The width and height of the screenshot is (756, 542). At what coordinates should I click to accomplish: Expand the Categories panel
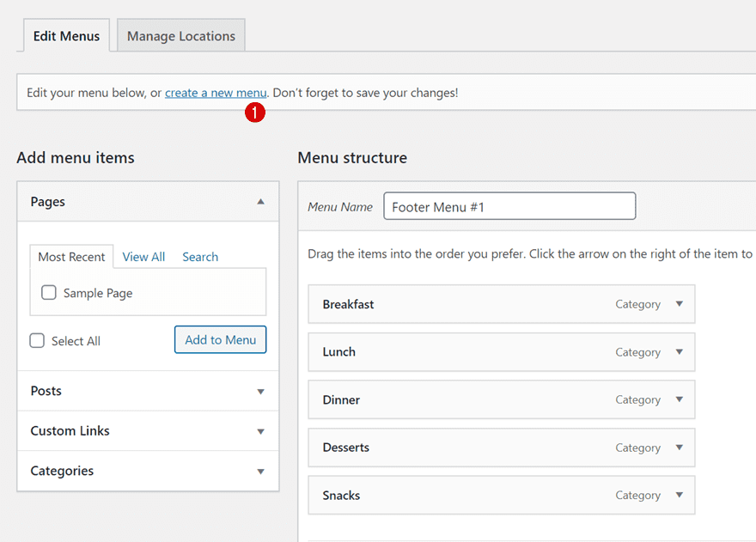tap(260, 471)
